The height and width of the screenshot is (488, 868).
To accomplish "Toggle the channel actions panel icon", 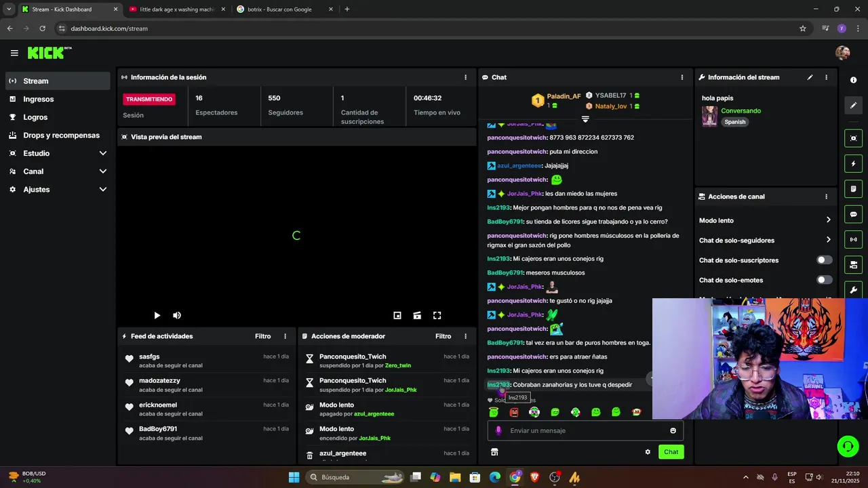I will pyautogui.click(x=853, y=264).
